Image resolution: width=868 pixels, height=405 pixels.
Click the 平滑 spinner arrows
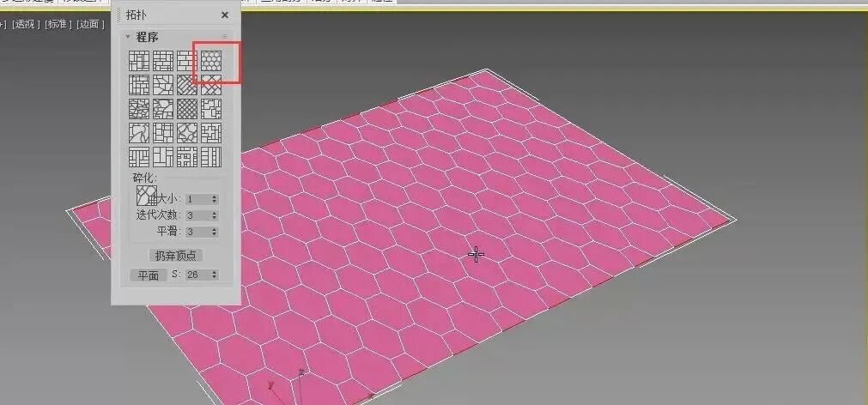(215, 232)
